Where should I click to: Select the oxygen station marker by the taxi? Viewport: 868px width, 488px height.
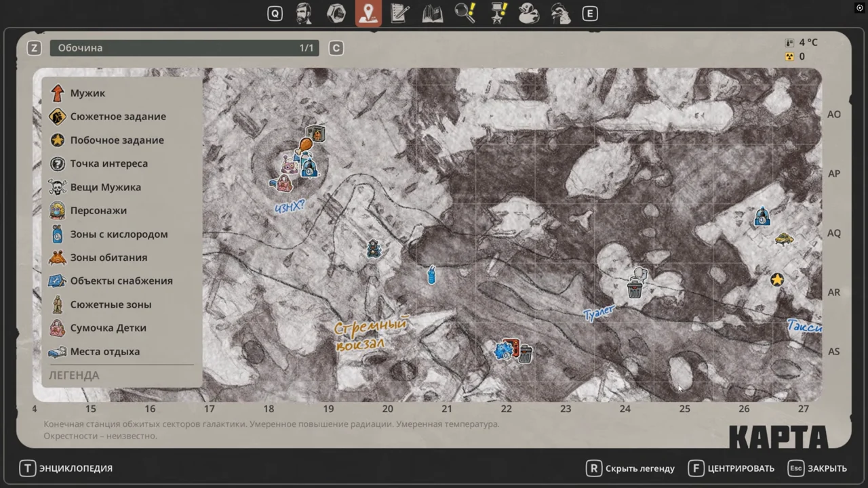click(x=762, y=216)
